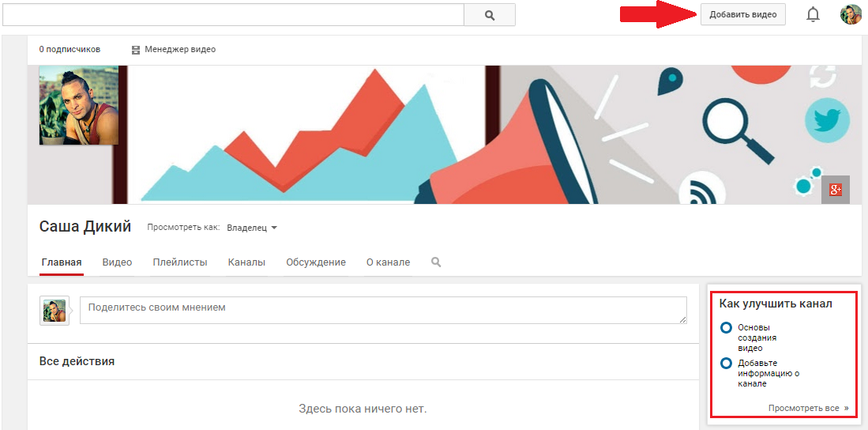Open the «Владелец» view-as dropdown

tap(252, 228)
